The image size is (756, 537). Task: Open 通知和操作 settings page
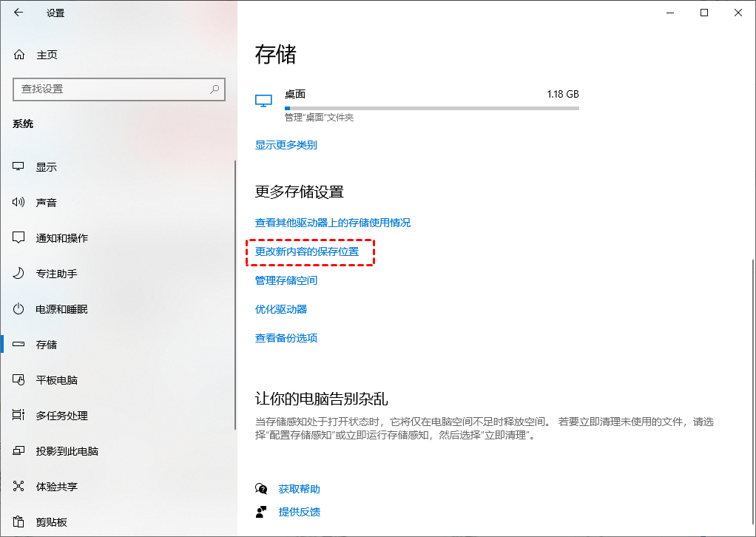coord(61,238)
